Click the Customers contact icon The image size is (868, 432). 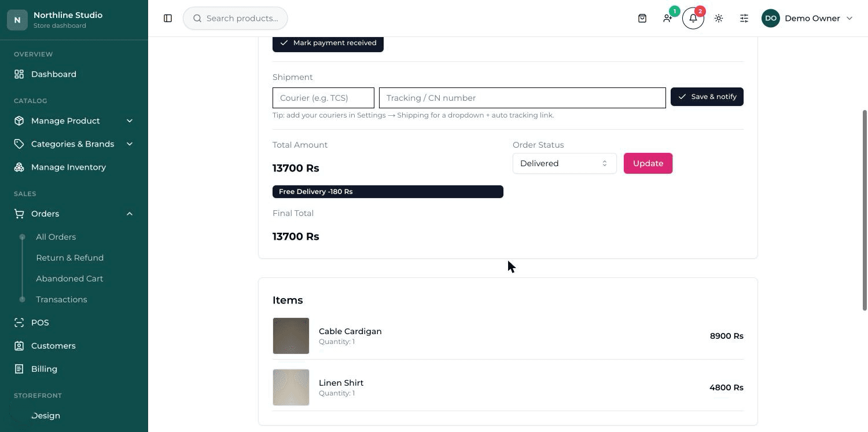tap(19, 346)
